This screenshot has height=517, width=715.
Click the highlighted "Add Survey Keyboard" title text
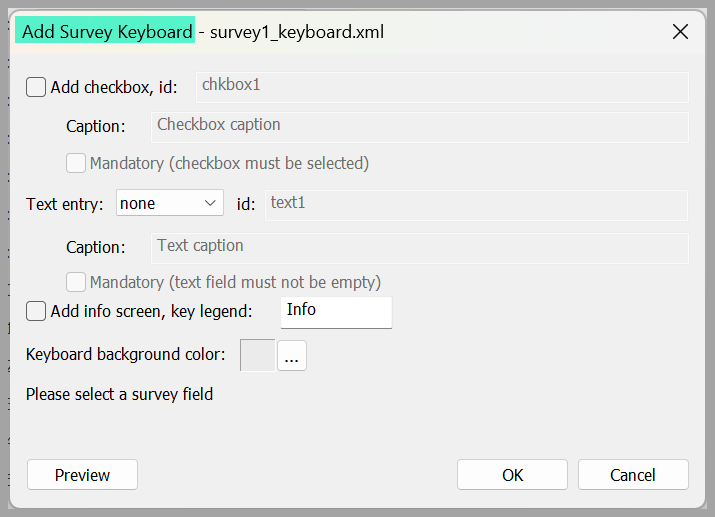pos(107,32)
